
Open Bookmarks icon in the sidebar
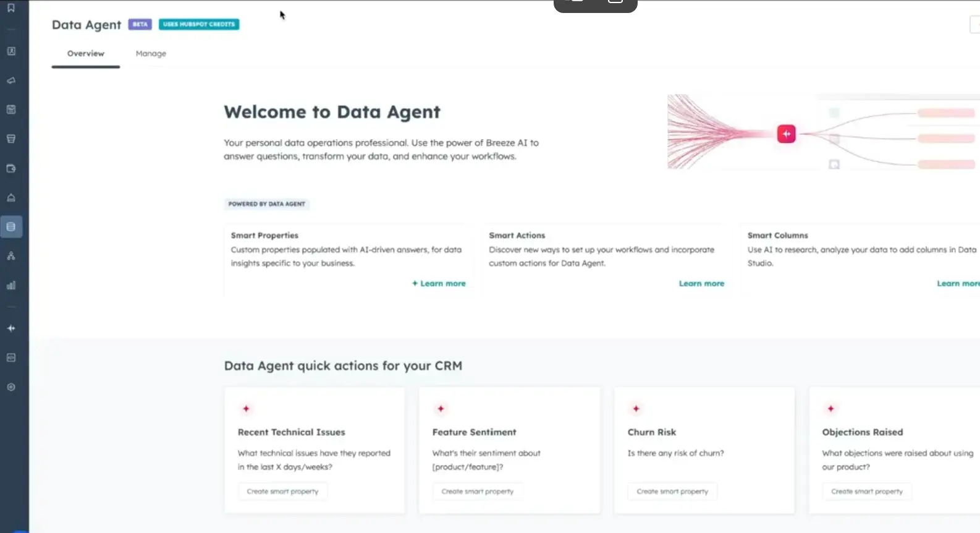[11, 8]
